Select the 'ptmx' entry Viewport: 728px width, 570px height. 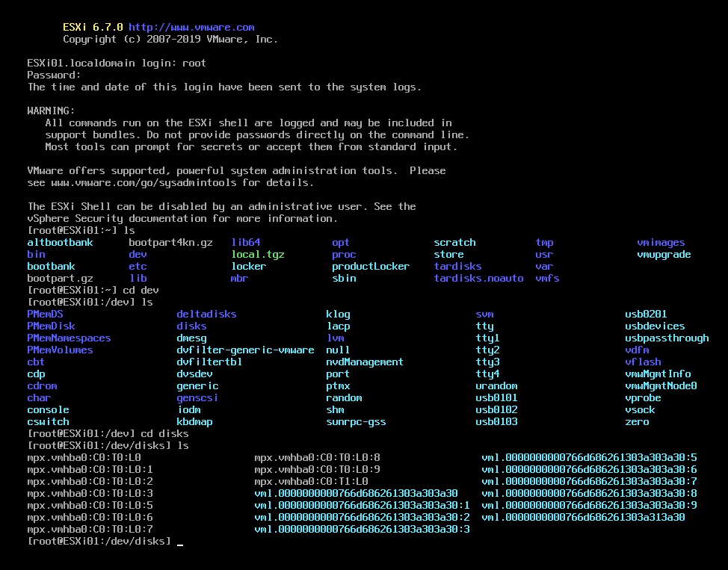pos(338,386)
